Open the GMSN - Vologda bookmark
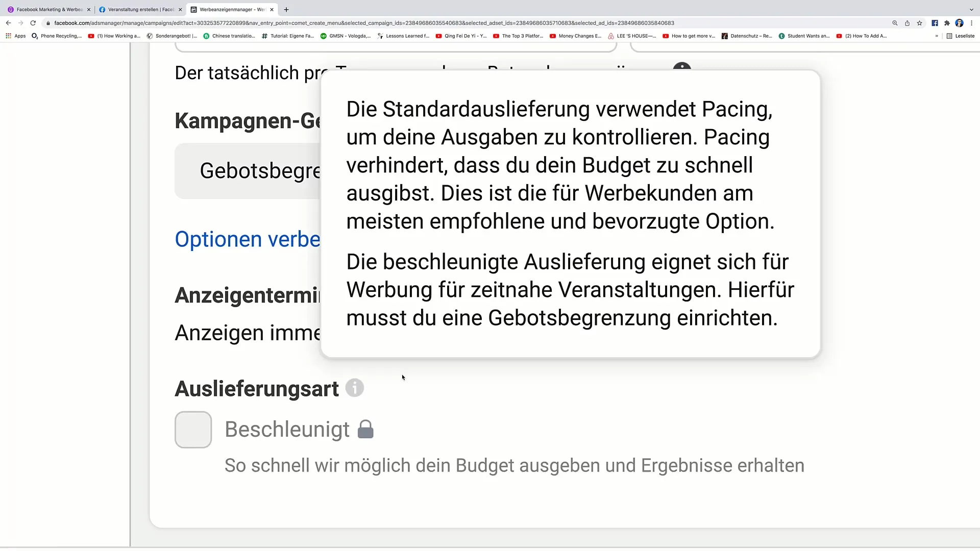The height and width of the screenshot is (551, 980). coord(346,36)
